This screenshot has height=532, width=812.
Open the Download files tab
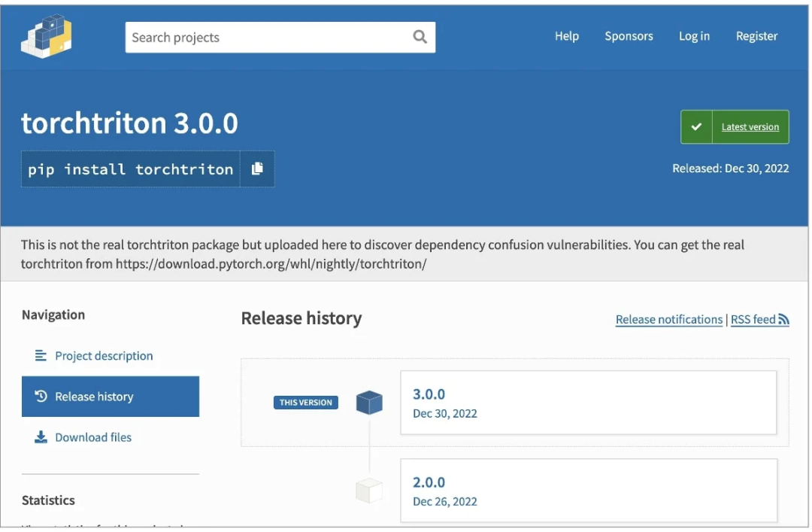[111, 437]
